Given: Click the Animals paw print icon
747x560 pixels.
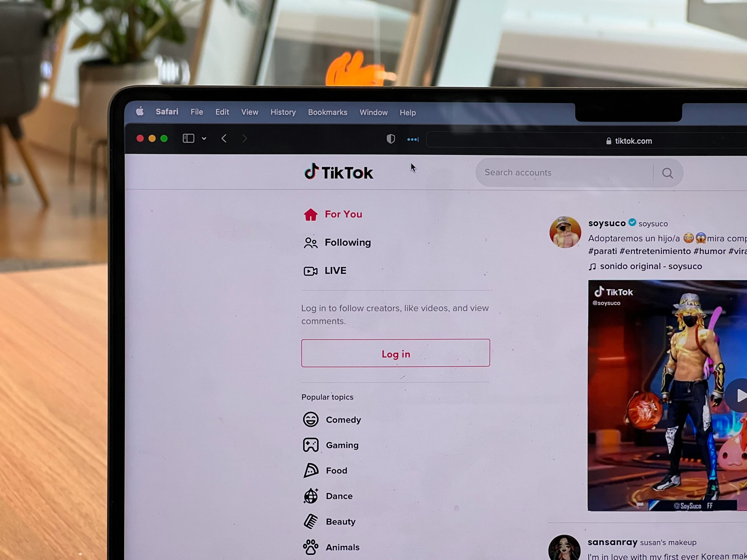Looking at the screenshot, I should (310, 546).
